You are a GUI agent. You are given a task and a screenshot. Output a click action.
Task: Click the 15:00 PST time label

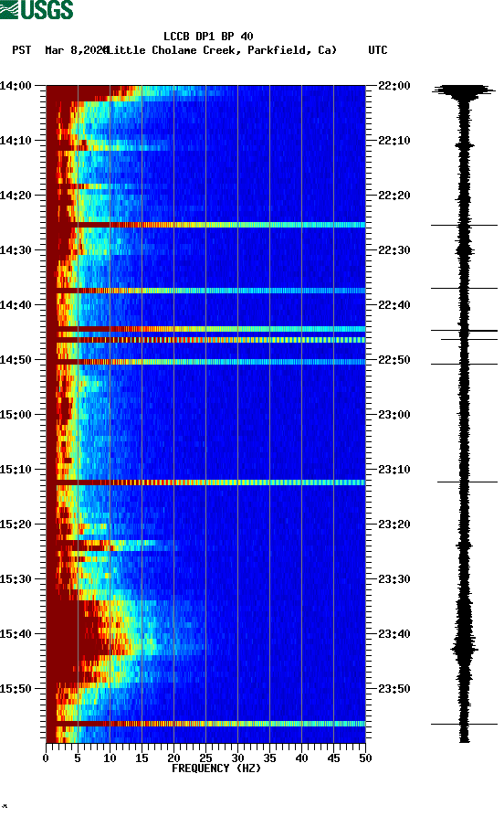click(x=16, y=415)
